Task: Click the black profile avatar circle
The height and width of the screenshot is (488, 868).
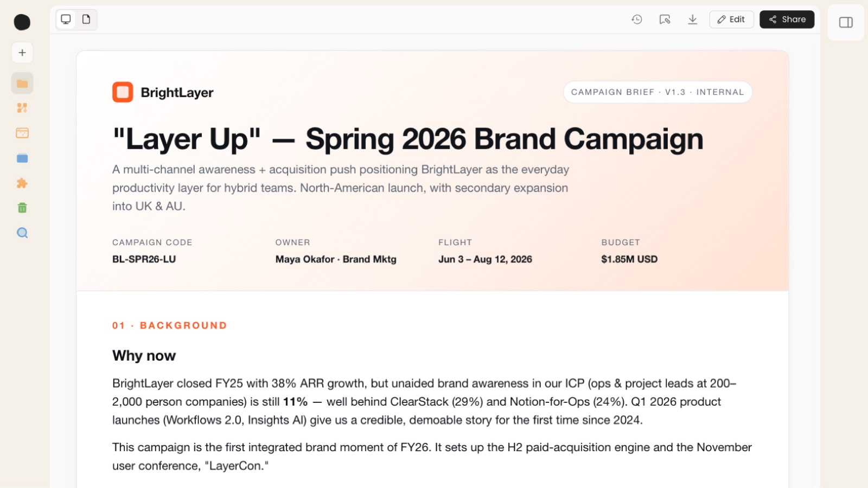Action: tap(22, 22)
